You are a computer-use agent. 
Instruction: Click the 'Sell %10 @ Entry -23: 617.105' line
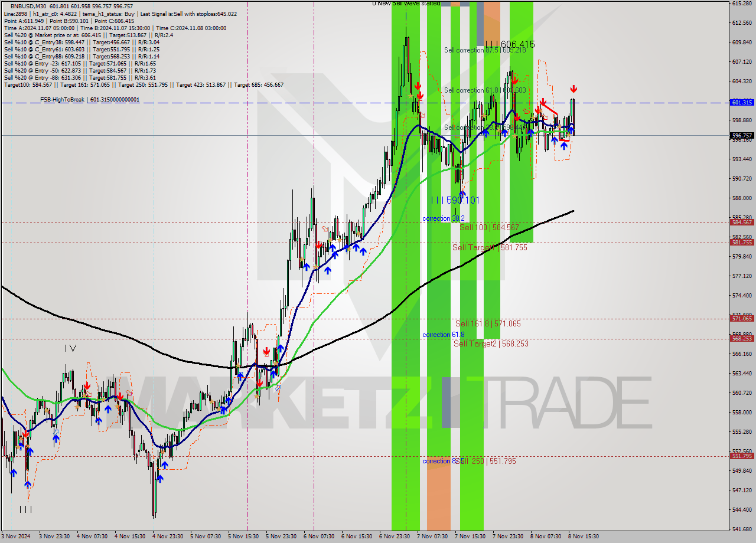[x=80, y=63]
